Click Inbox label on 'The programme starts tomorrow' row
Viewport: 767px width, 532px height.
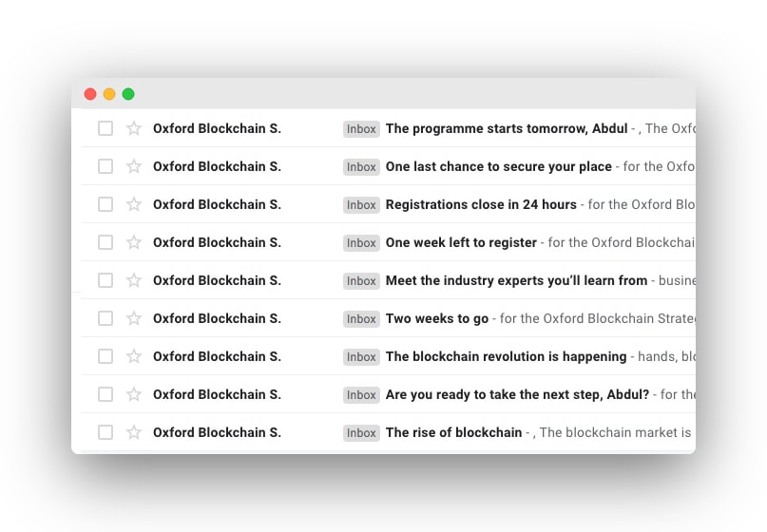[361, 129]
